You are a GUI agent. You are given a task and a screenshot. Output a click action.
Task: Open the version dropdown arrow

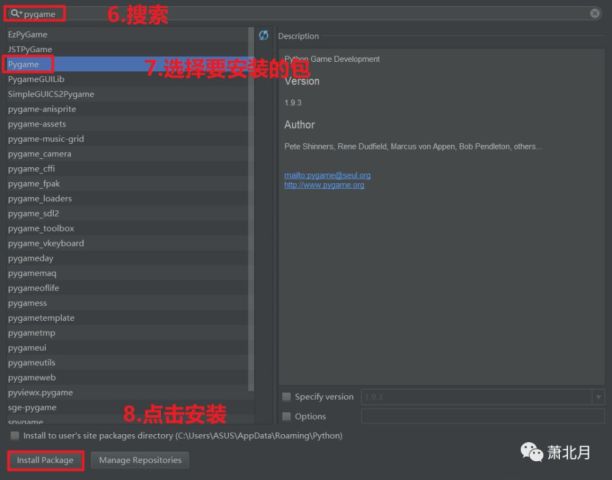(x=598, y=397)
